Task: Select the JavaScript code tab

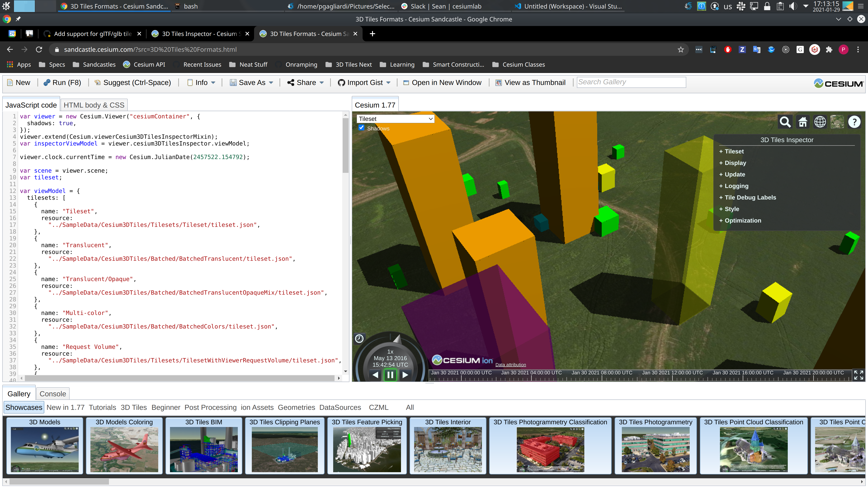Action: (31, 105)
